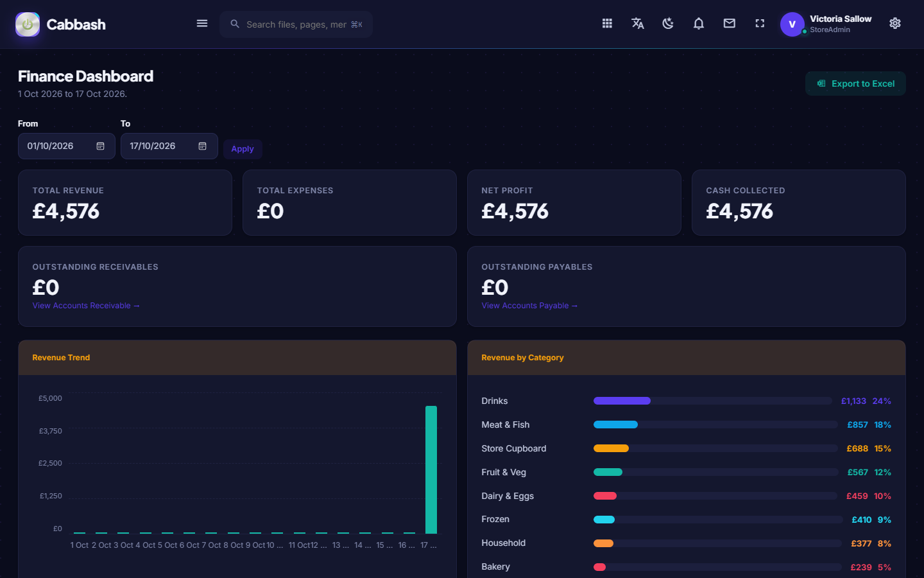The image size is (924, 578).
Task: Open the apps grid launcher
Action: [607, 24]
